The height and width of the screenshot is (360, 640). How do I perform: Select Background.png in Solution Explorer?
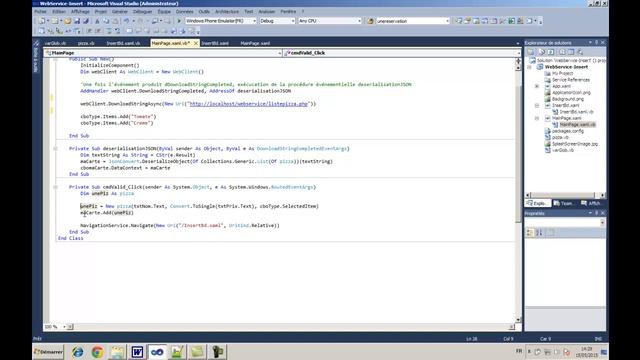pyautogui.click(x=568, y=99)
